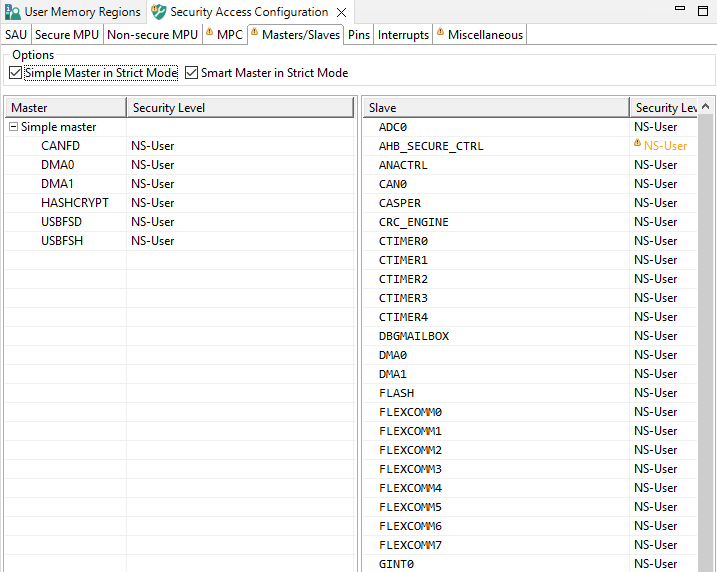717x572 pixels.
Task: Maximize the editor panel view
Action: click(703, 10)
